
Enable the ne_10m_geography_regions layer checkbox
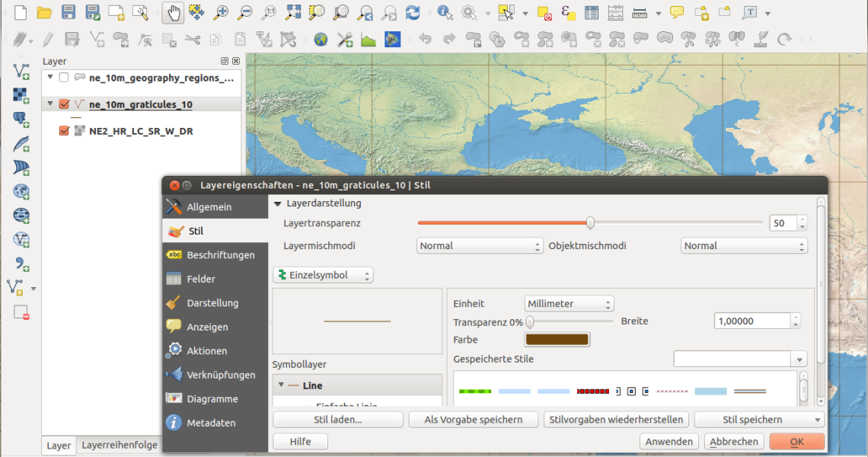click(x=64, y=78)
